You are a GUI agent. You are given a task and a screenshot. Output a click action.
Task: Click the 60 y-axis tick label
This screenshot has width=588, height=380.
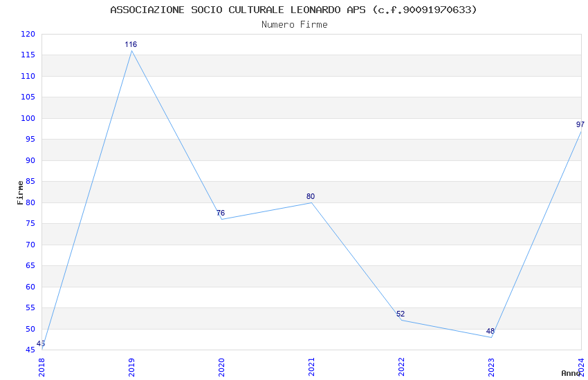(30, 287)
